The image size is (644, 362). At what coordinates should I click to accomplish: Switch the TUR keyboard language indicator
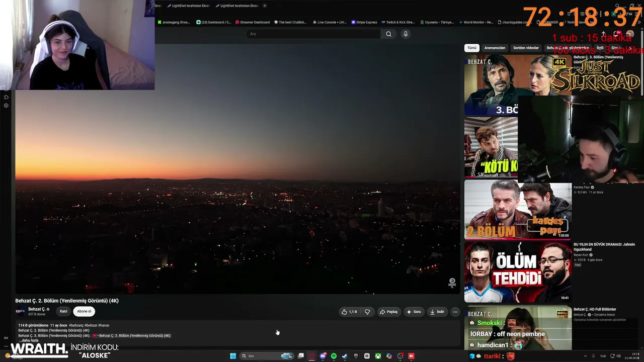(603, 356)
